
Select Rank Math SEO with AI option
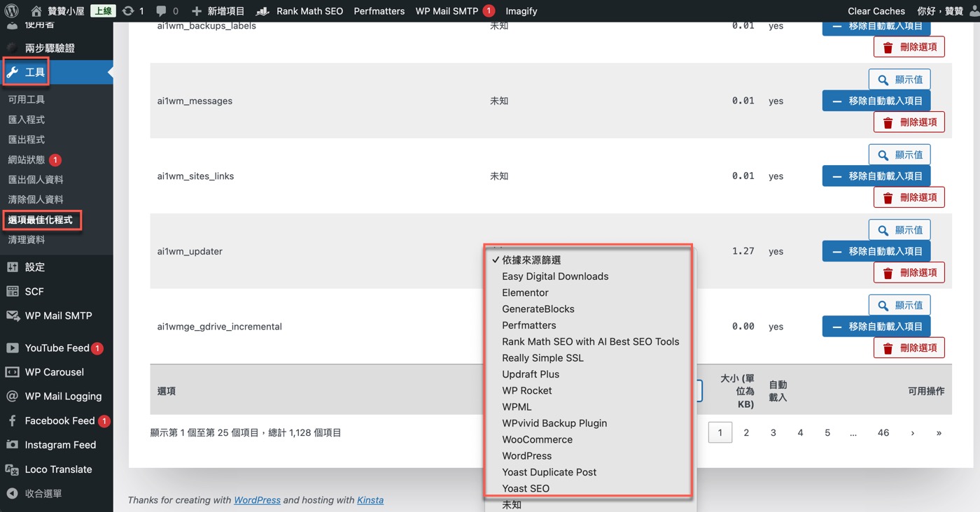click(591, 341)
